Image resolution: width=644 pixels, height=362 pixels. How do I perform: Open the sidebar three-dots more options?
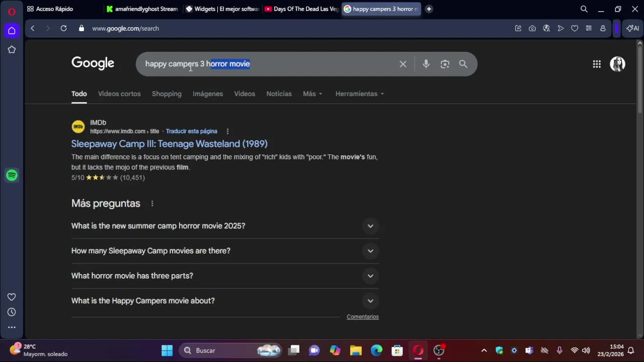pos(12,327)
